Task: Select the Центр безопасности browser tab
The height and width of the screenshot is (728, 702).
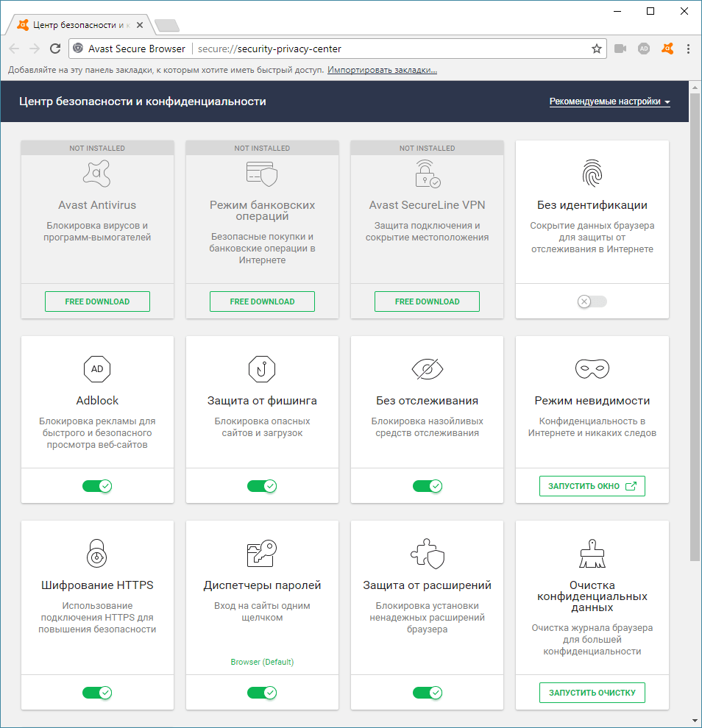Action: [80, 25]
